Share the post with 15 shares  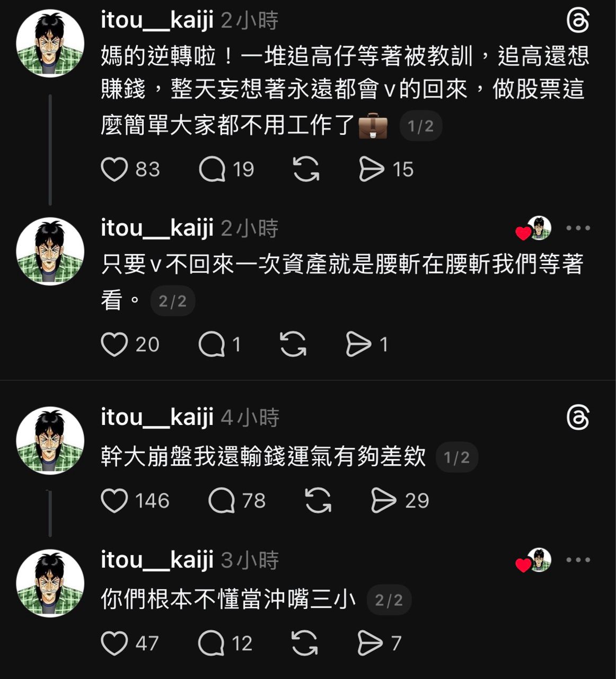click(x=371, y=170)
